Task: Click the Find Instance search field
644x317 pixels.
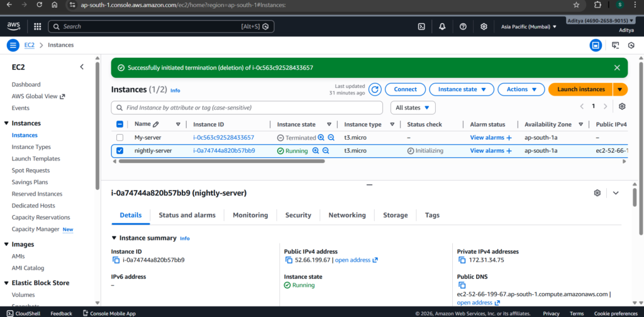Action: pos(248,108)
